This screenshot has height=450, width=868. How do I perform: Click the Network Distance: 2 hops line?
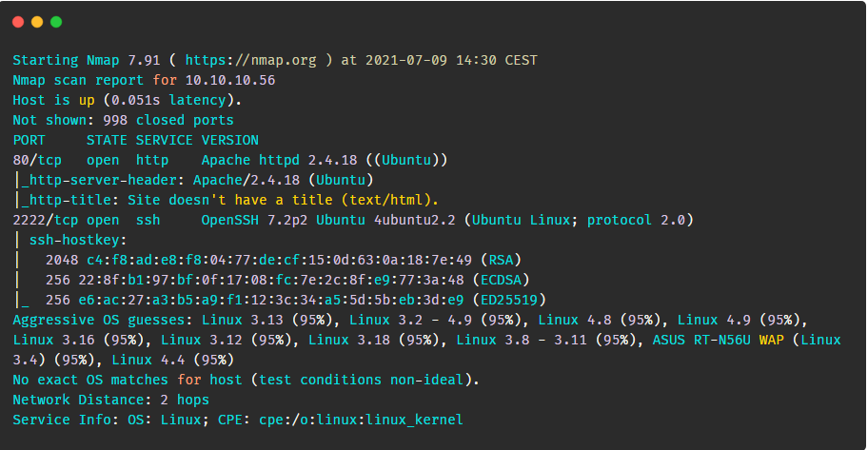(x=110, y=400)
